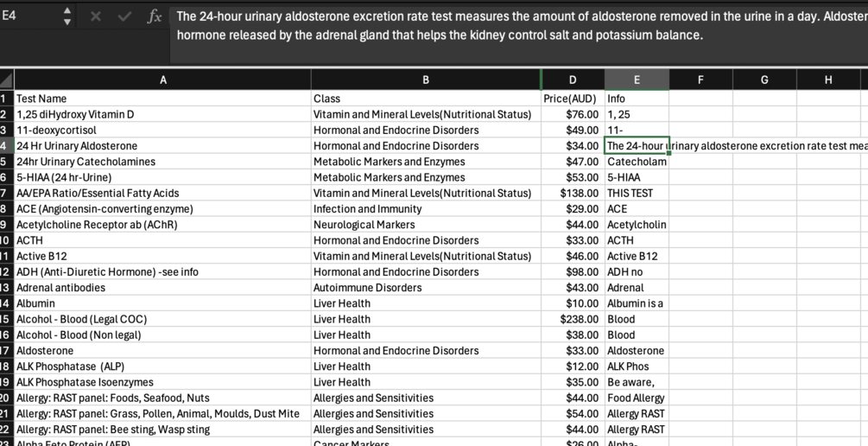The width and height of the screenshot is (868, 446).
Task: Click the Test Name header cell
Action: [163, 99]
